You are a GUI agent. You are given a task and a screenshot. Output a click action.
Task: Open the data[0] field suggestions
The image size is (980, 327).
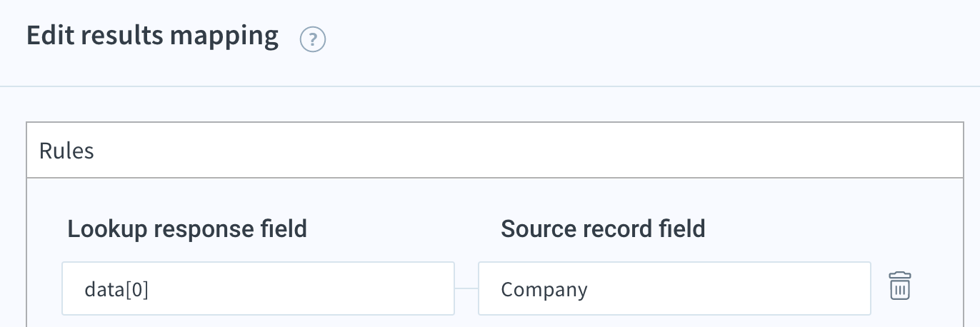click(258, 288)
